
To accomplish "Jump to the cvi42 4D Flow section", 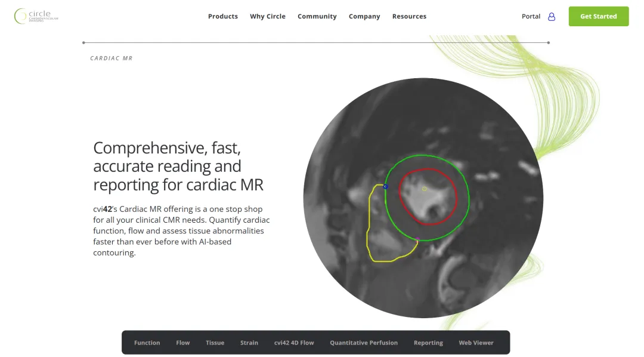I will coord(294,343).
